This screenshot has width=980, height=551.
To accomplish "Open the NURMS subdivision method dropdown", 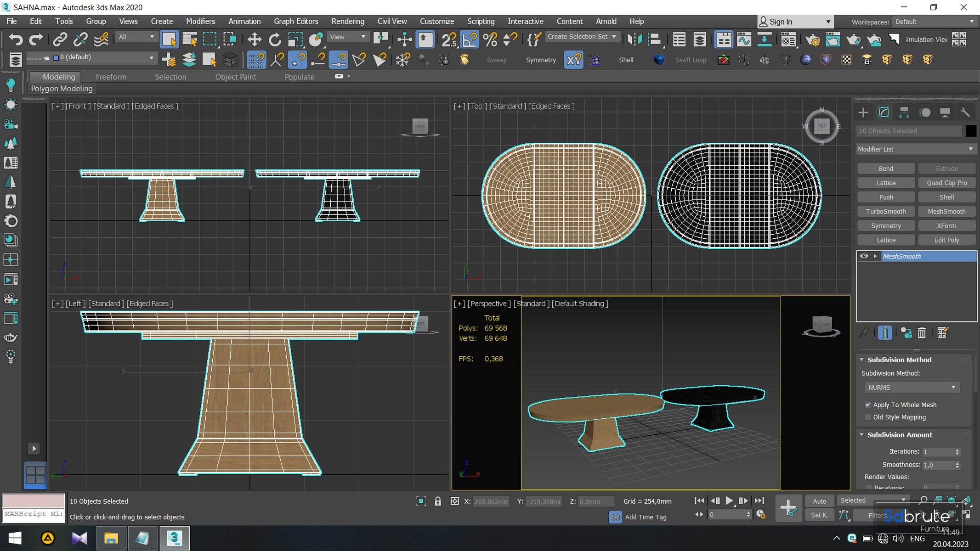I will (x=912, y=388).
